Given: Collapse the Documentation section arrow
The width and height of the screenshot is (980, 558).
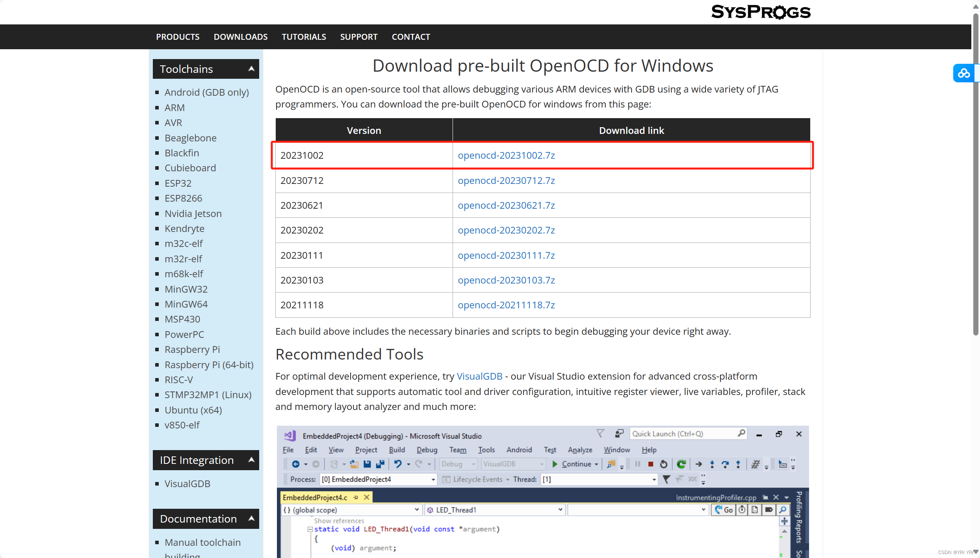Looking at the screenshot, I should tap(251, 519).
